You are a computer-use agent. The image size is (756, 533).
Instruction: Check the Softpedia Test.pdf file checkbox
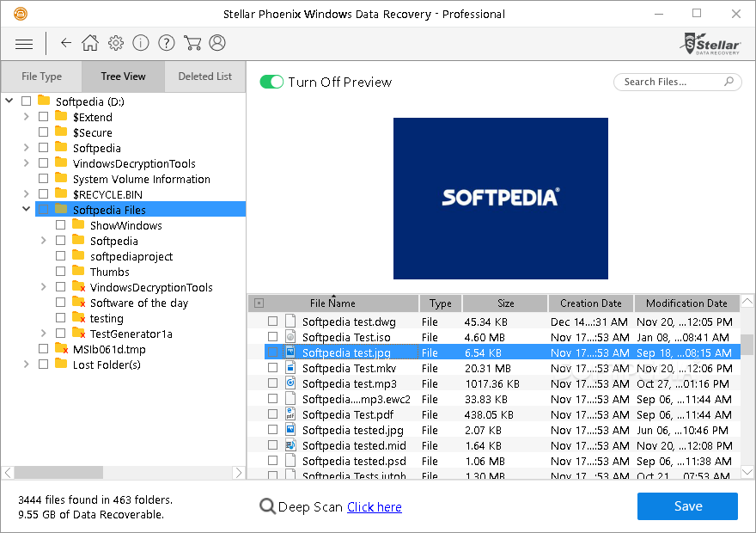tap(273, 414)
